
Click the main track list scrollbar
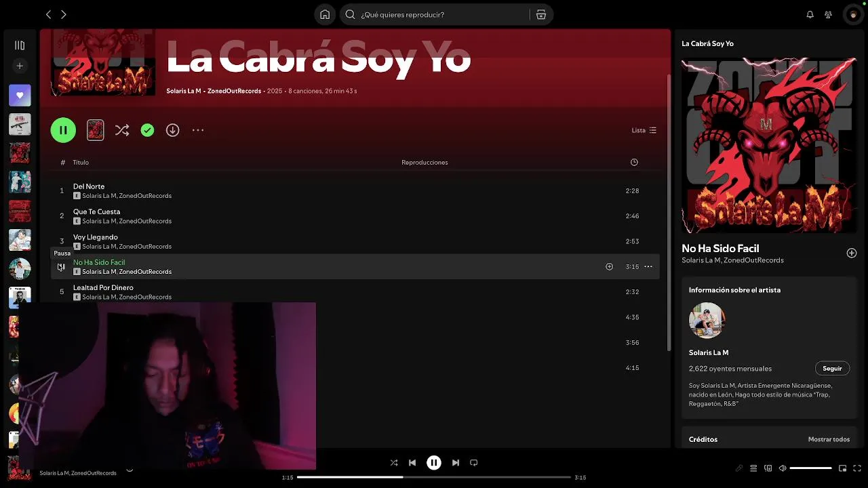pos(668,211)
